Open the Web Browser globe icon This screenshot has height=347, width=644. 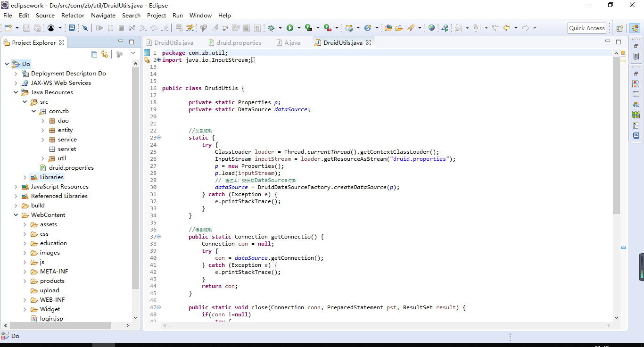pos(431,27)
